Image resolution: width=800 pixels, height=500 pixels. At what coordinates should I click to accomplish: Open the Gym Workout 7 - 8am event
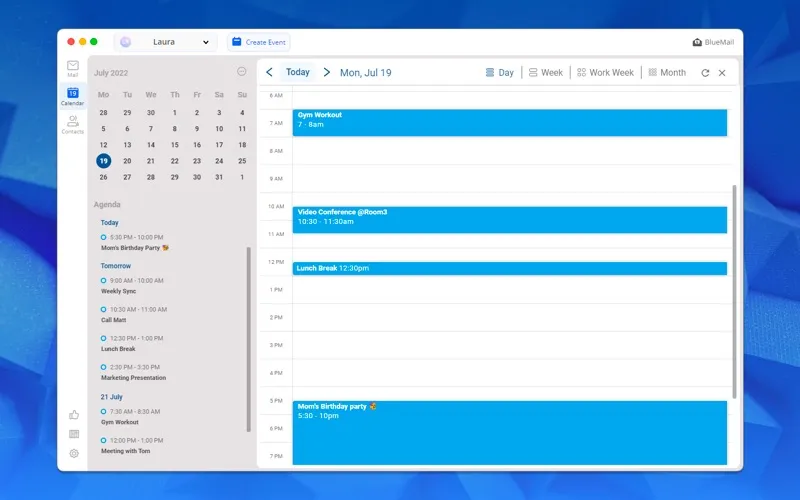(510, 122)
